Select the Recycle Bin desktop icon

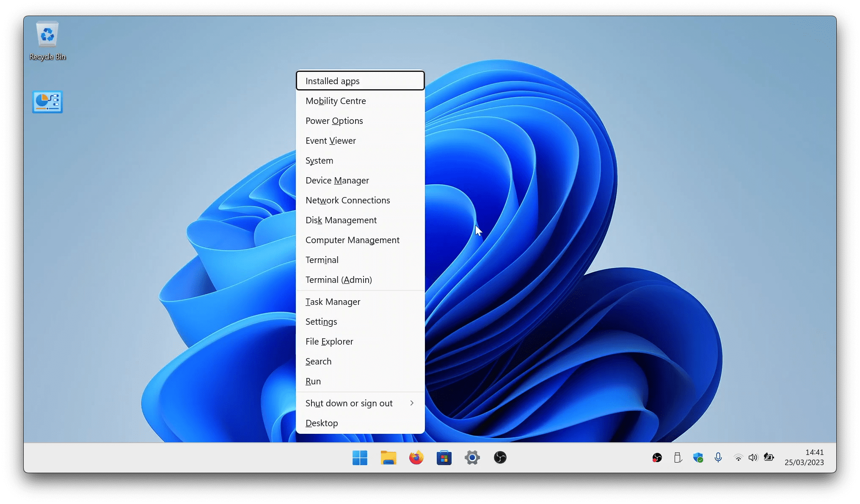pos(47,41)
